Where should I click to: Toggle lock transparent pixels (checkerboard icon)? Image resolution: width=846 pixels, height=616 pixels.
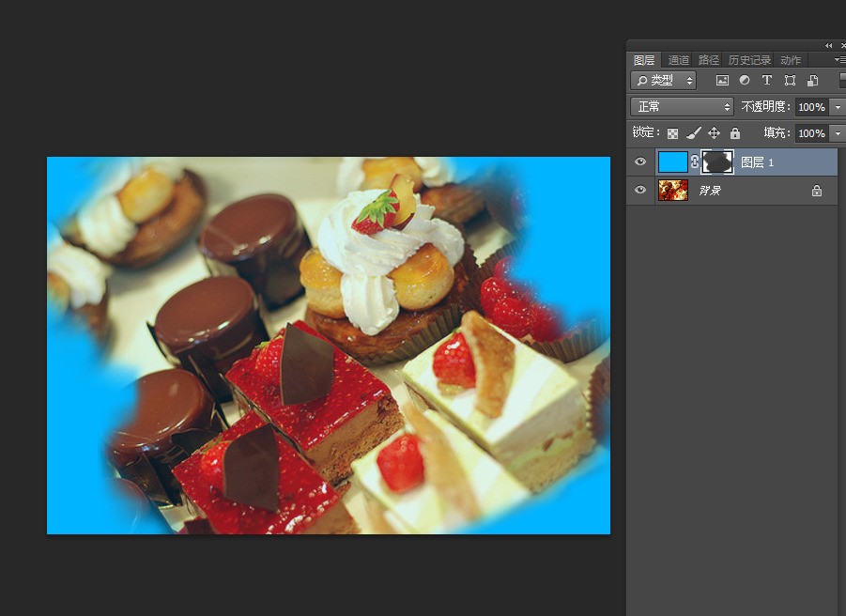click(x=673, y=133)
